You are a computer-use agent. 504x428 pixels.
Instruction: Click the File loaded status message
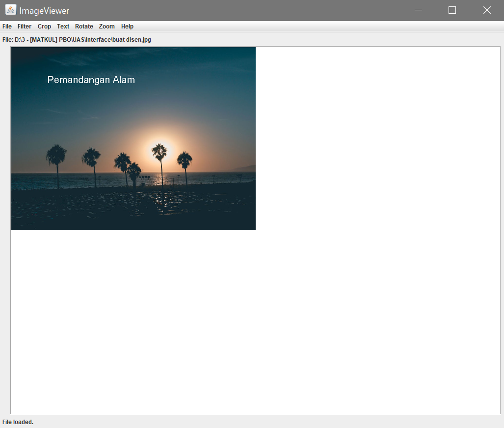17,422
